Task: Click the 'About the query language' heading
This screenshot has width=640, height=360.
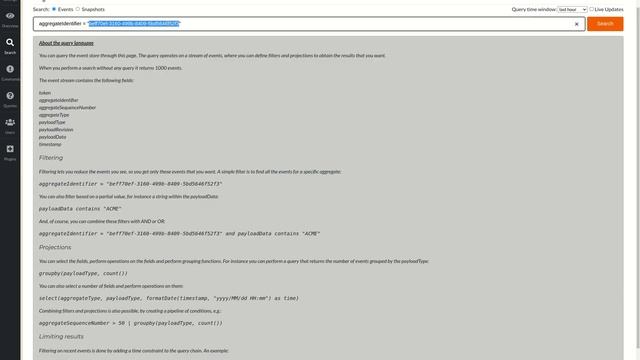Action: [66, 43]
